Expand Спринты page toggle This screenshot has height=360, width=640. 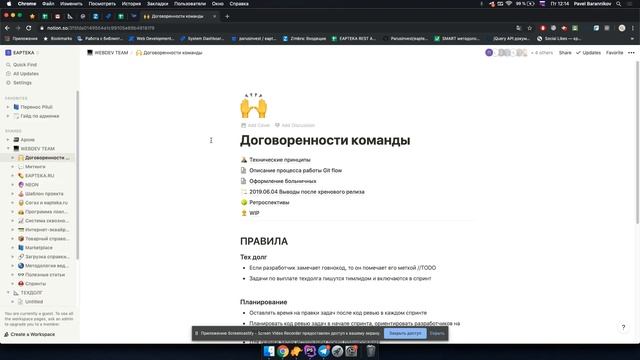pos(12,284)
